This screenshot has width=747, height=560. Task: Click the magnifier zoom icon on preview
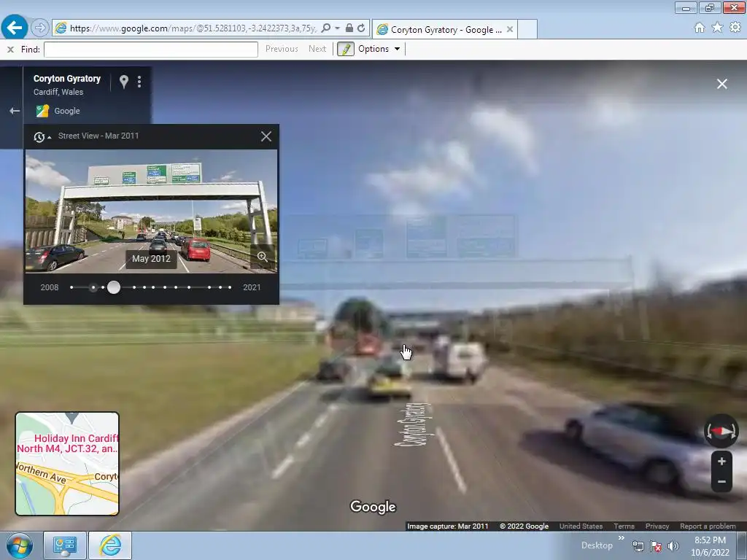point(262,257)
